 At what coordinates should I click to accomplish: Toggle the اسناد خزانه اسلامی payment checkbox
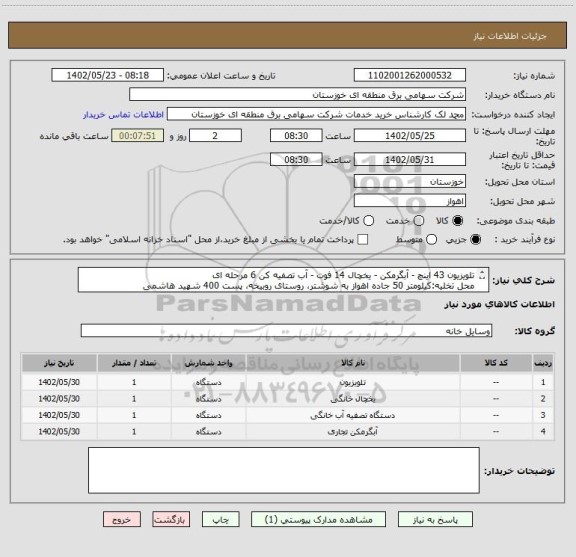coord(363,240)
